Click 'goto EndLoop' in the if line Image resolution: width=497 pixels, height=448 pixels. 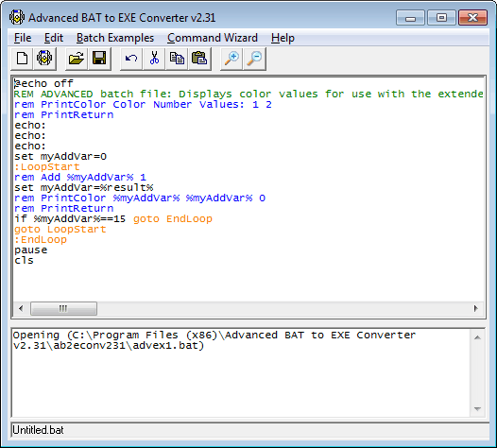click(173, 218)
